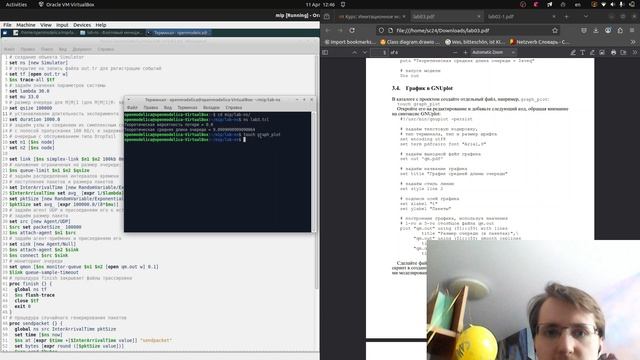The width and height of the screenshot is (640, 360).
Task: Click the text editor vertical scrollbar
Action: pos(317,171)
